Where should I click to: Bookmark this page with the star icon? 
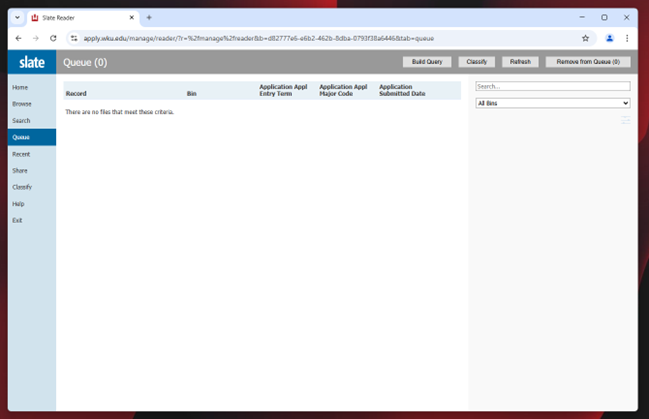[585, 38]
